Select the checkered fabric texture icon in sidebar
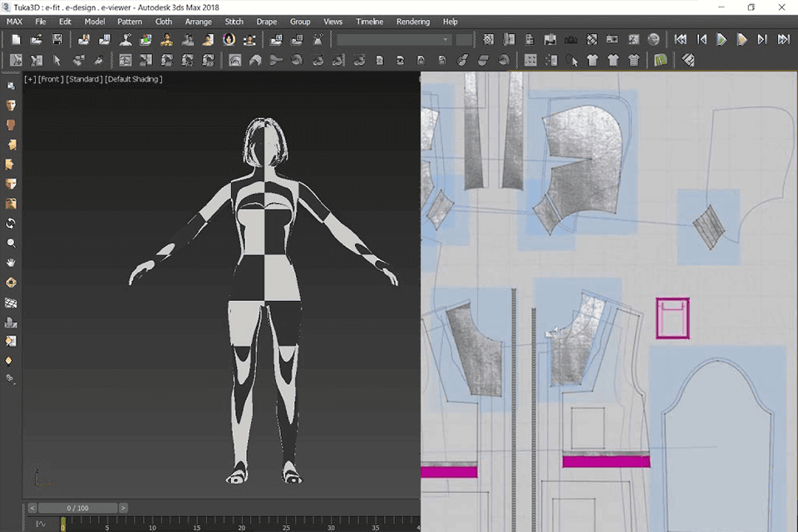Screen dimensions: 798x532 tap(11, 303)
